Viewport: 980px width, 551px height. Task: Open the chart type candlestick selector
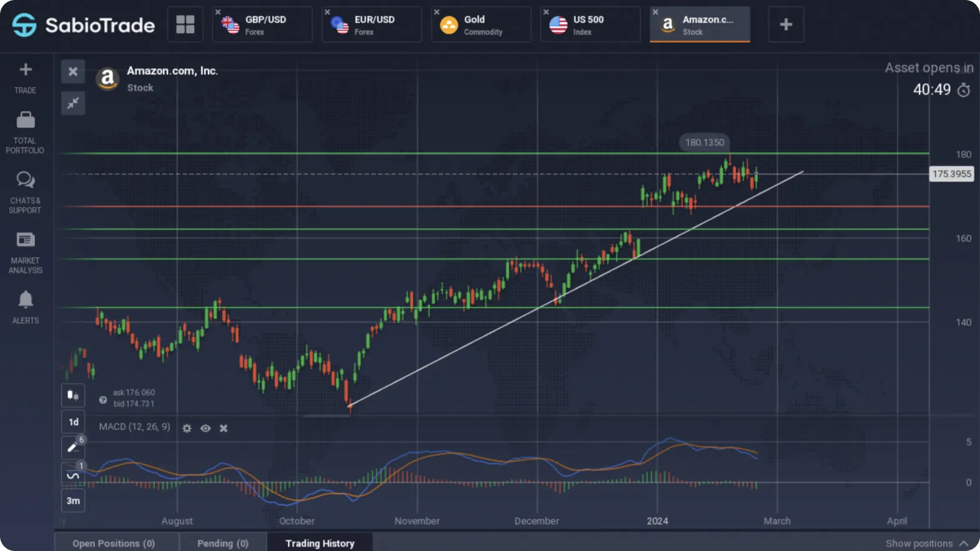tap(73, 395)
